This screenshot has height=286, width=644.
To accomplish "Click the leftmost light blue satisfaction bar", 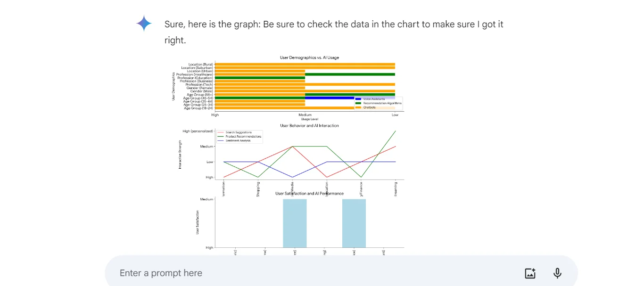I will click(295, 222).
